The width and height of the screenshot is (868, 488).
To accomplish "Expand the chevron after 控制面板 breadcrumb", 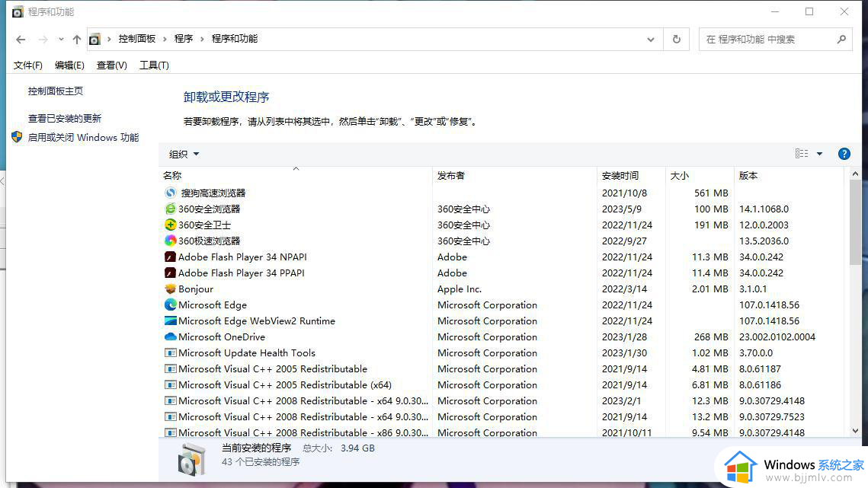I will point(165,39).
